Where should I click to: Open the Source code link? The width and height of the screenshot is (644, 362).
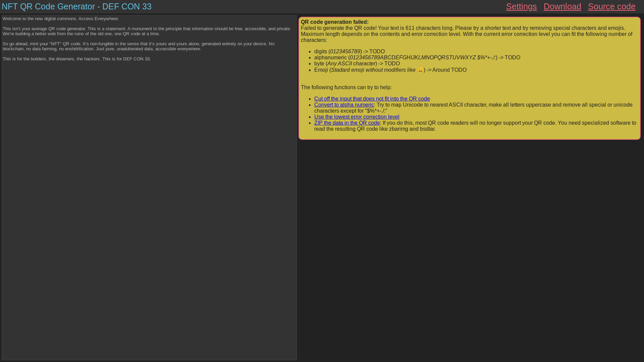[611, 6]
